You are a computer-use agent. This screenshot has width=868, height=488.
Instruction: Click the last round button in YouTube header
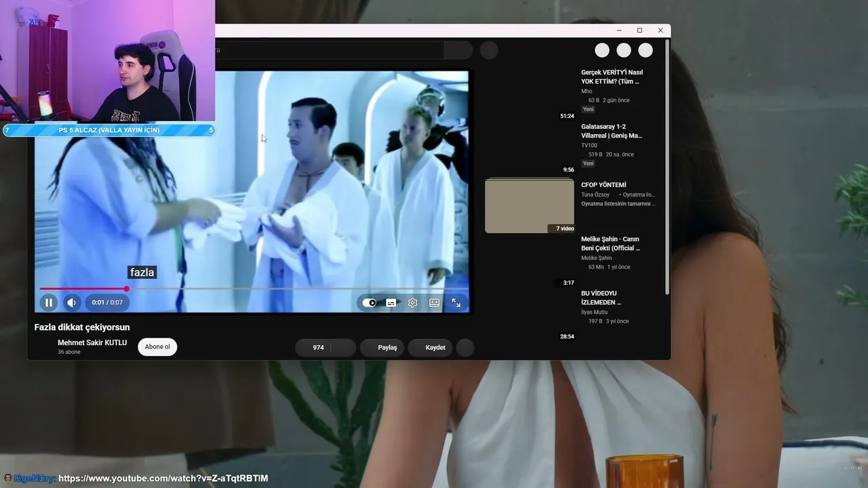point(646,50)
